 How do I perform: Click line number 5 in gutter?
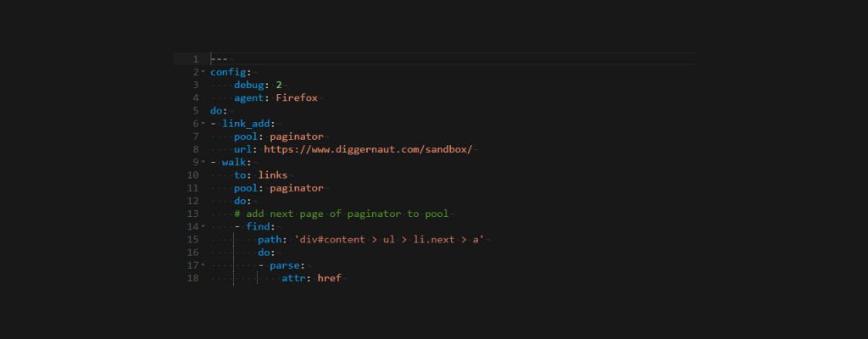coord(195,110)
